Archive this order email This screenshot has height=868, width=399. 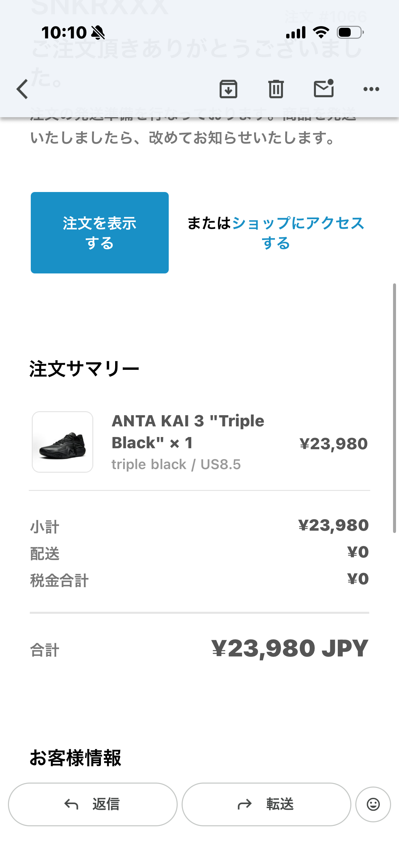coord(228,89)
